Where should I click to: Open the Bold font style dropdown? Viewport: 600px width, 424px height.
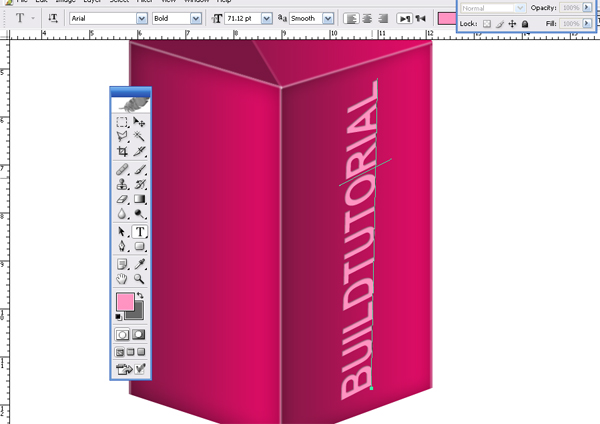196,18
